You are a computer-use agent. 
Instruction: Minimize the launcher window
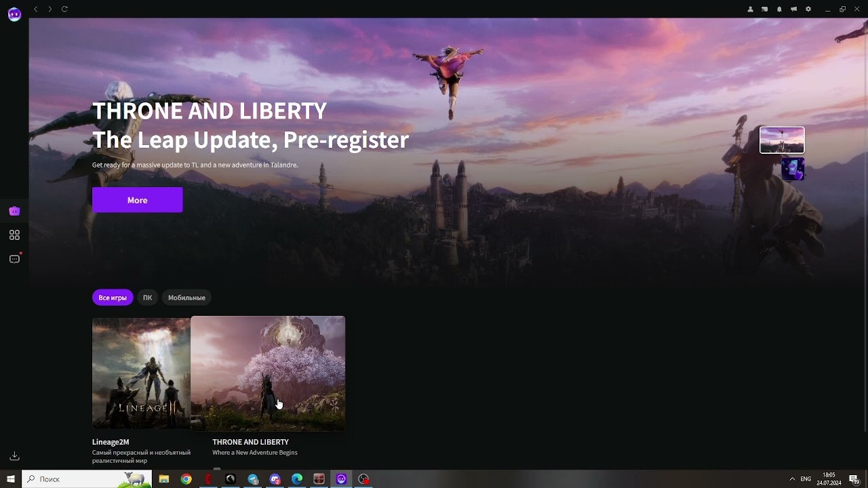pyautogui.click(x=827, y=9)
